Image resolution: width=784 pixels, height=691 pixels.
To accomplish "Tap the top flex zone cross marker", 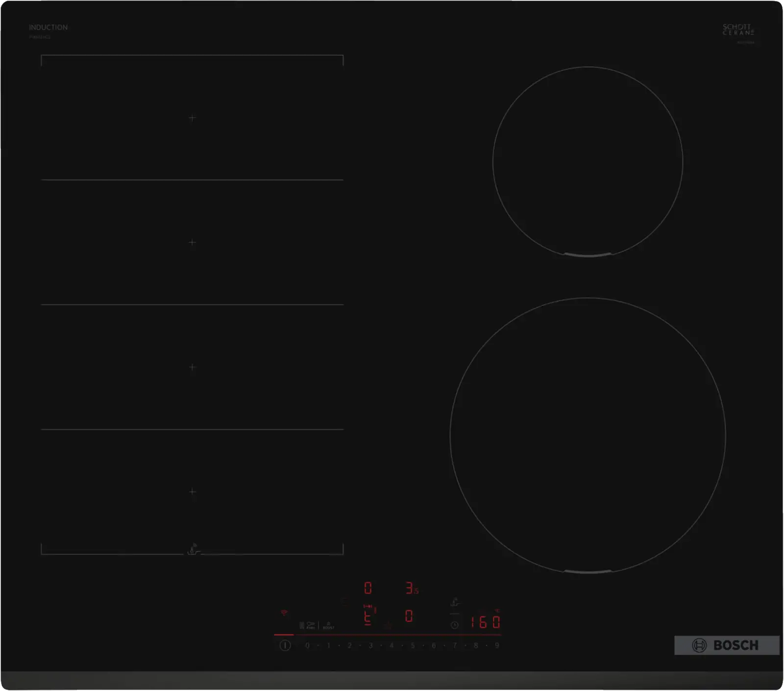I will tap(192, 118).
